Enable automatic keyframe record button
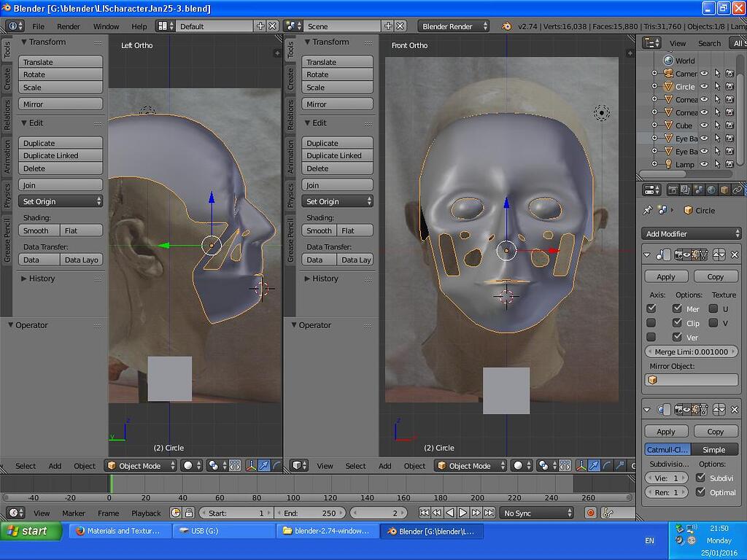The width and height of the screenshot is (747, 560). [591, 513]
